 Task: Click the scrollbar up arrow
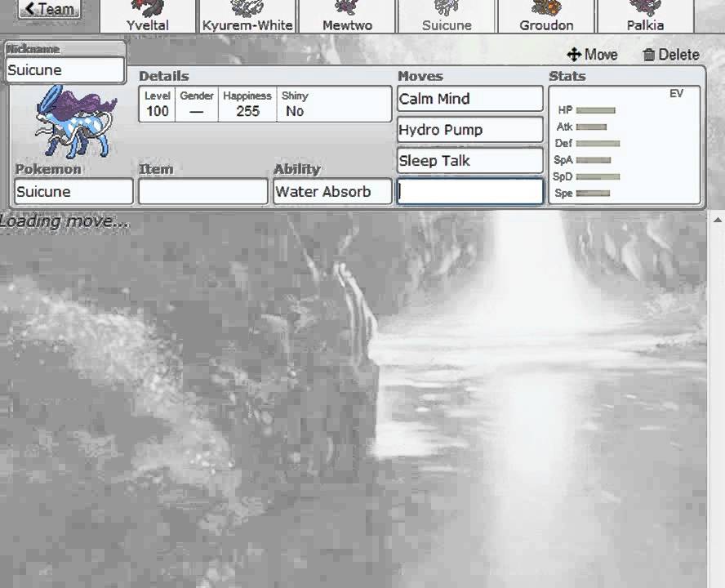(x=718, y=220)
